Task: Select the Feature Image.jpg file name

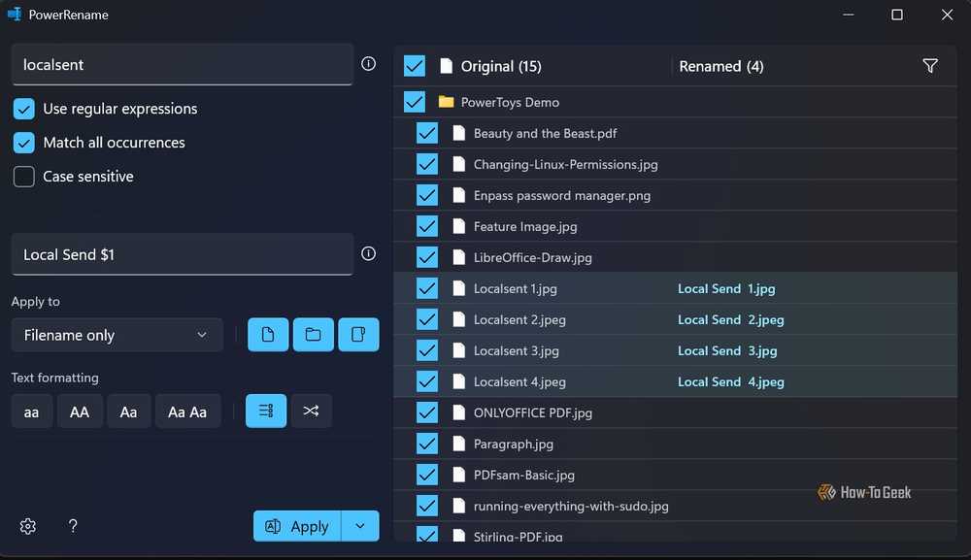Action: (525, 226)
